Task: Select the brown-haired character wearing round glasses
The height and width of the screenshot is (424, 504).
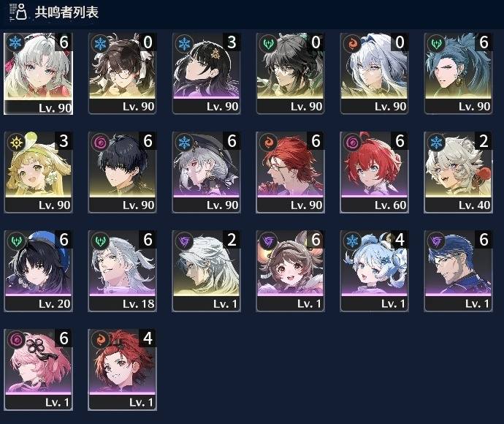Action: pos(123,73)
